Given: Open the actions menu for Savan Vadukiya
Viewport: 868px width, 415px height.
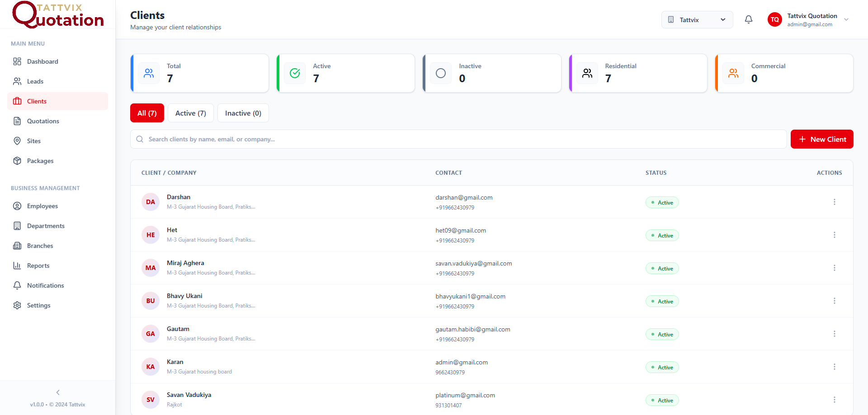Looking at the screenshot, I should tap(834, 399).
